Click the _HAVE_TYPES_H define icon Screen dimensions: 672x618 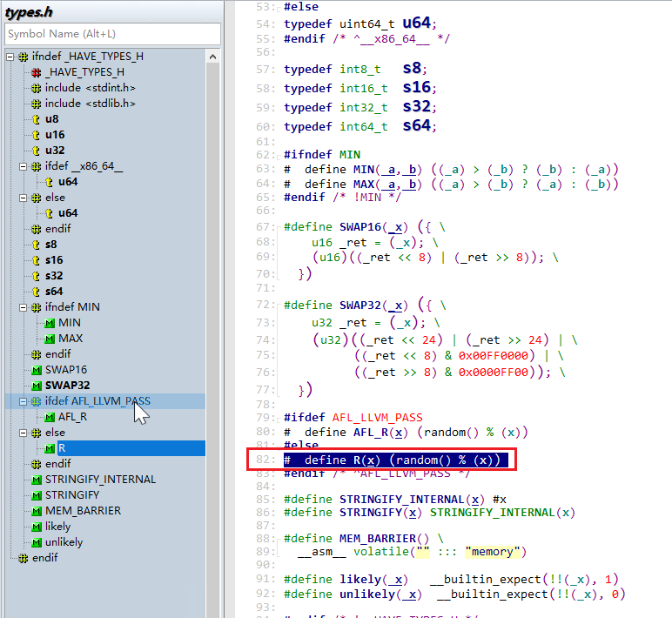point(37,72)
